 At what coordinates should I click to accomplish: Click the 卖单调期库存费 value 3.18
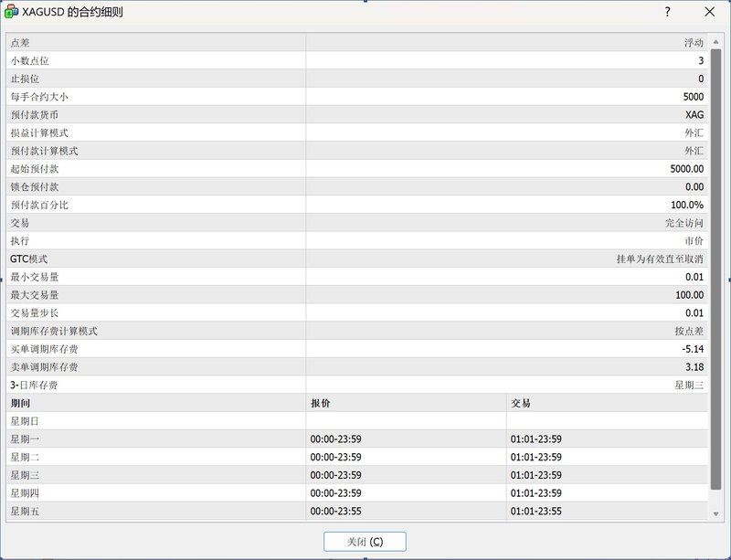[694, 366]
